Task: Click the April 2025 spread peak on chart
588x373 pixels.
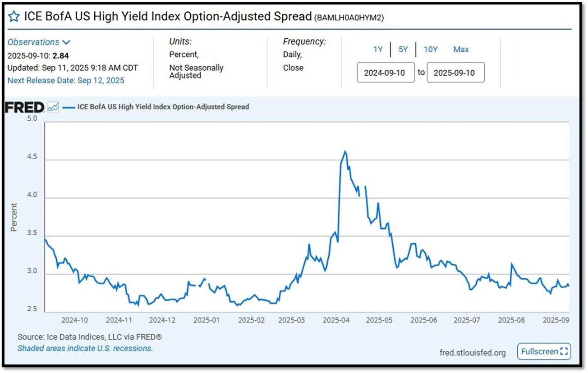Action: tap(345, 151)
